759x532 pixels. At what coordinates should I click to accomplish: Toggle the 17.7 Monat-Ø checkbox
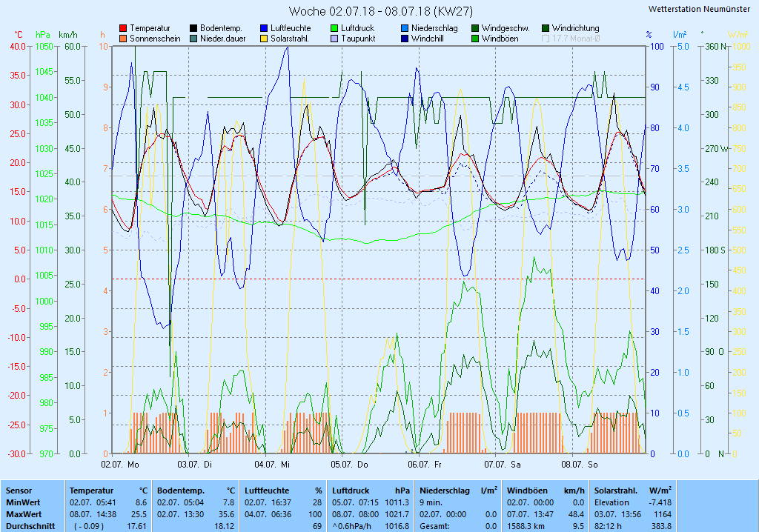click(546, 39)
